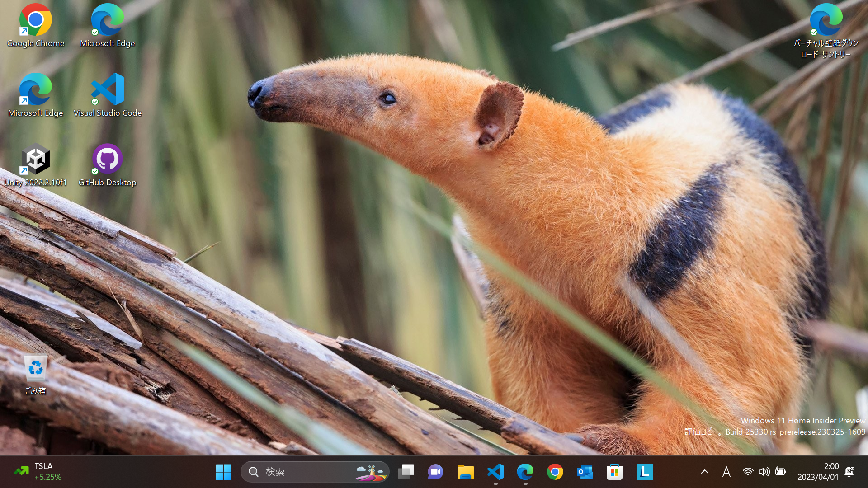Launch Google Chrome from the taskbar

pos(555,472)
